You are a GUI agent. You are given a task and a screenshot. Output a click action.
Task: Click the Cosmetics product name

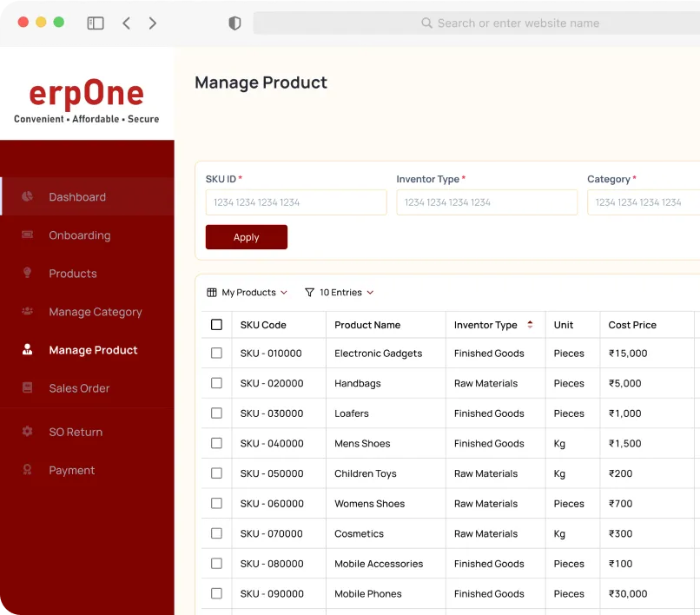tap(359, 533)
